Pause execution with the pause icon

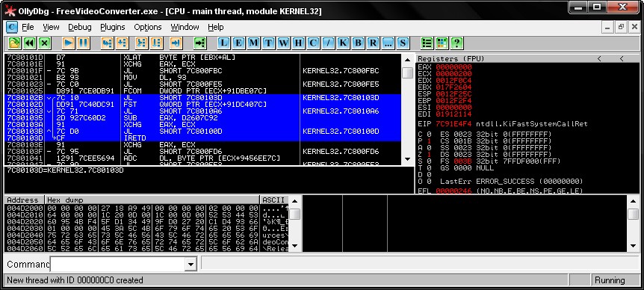pyautogui.click(x=84, y=43)
